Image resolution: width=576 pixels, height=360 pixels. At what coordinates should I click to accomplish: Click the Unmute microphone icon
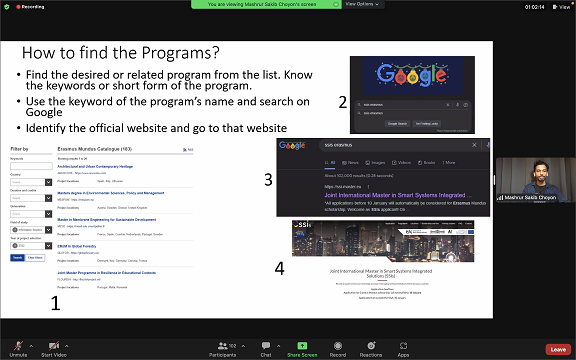pos(18,346)
